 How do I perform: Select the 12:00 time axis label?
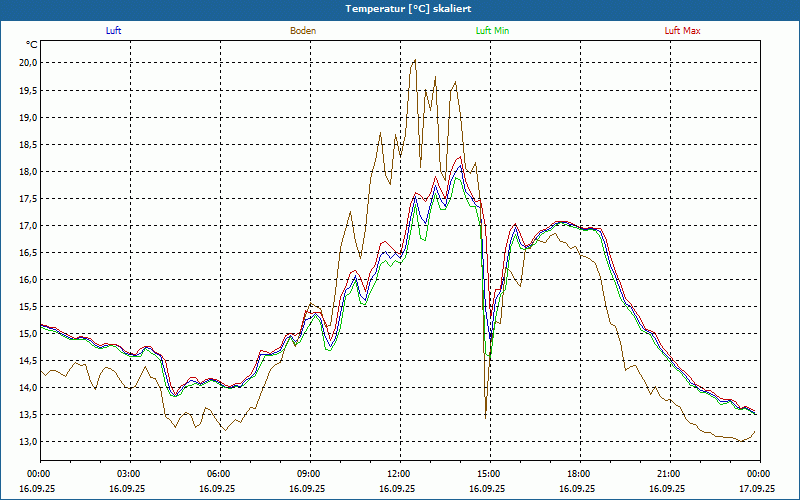[x=399, y=474]
